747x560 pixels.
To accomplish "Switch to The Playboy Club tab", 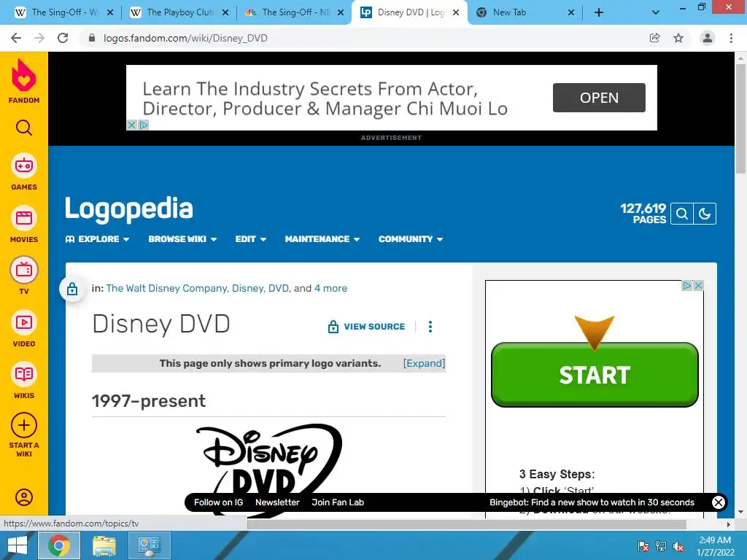I will pos(180,12).
